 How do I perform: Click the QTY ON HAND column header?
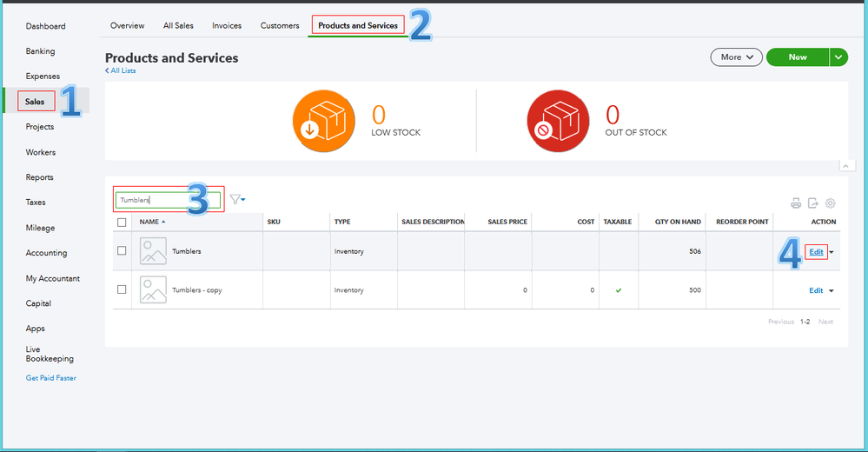pos(678,222)
